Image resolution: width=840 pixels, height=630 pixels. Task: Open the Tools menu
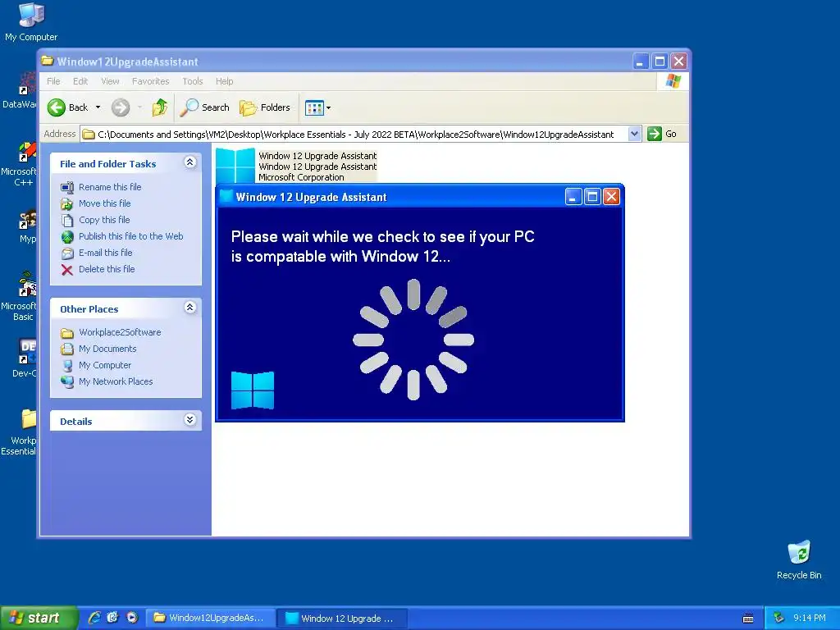[192, 81]
